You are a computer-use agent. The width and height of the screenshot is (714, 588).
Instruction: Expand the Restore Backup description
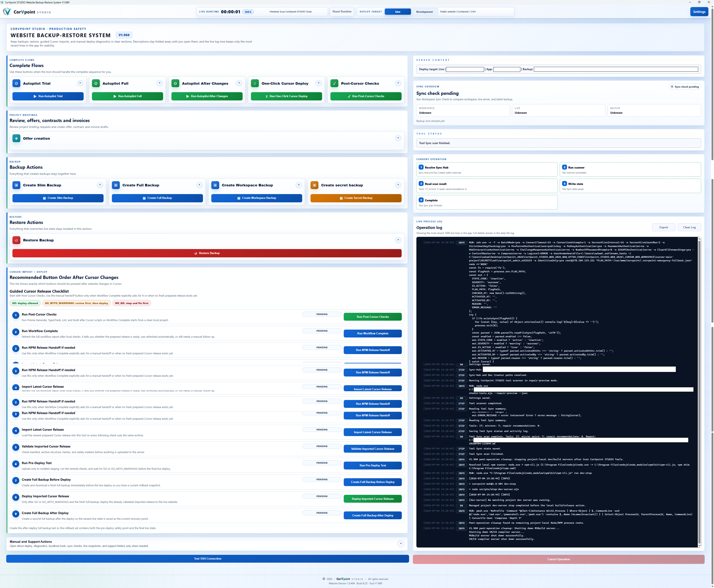coord(398,240)
